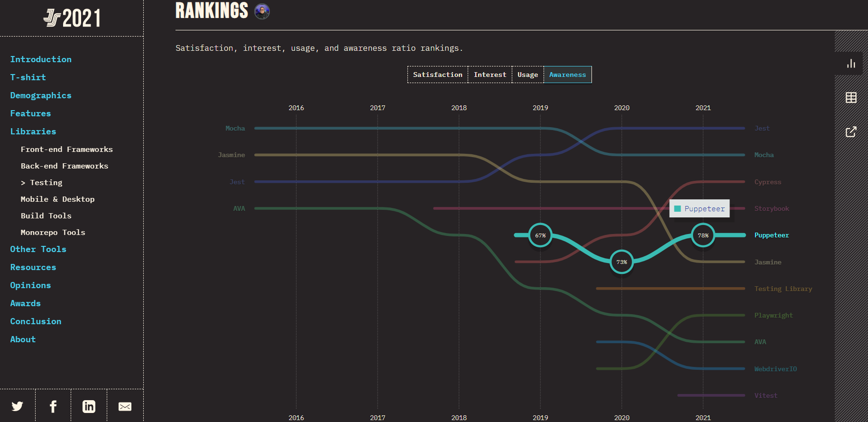868x422 pixels.
Task: Open the About page
Action: pyautogui.click(x=23, y=339)
